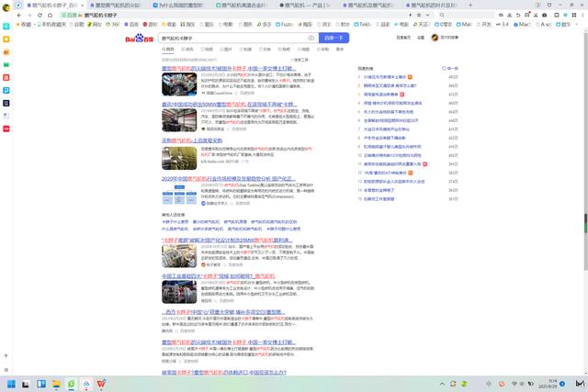Open the browser main menu dots
The width and height of the screenshot is (588, 392).
coord(582,15)
